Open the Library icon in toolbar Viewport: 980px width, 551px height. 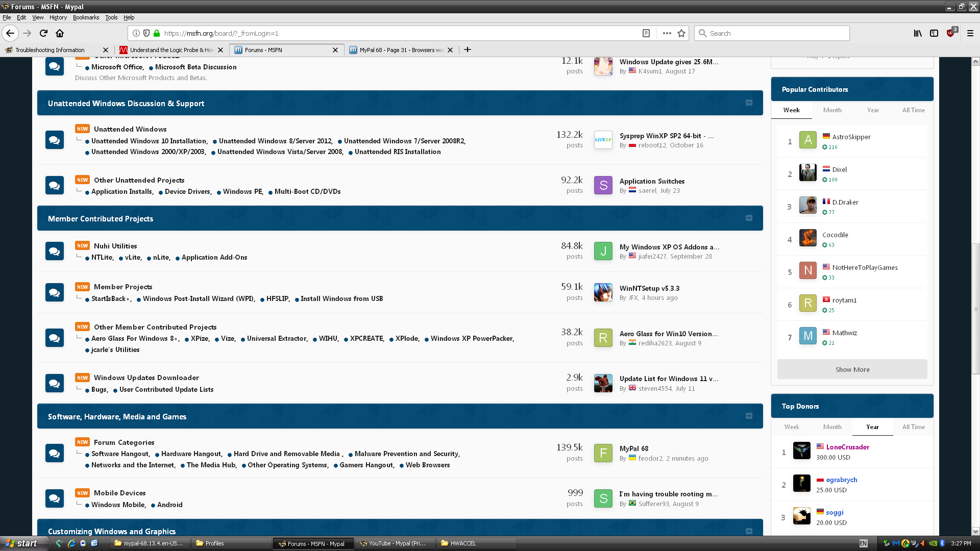(918, 33)
